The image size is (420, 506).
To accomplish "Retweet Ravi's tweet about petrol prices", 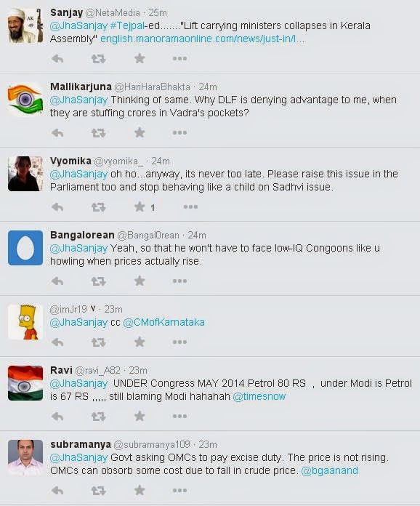I will [98, 417].
